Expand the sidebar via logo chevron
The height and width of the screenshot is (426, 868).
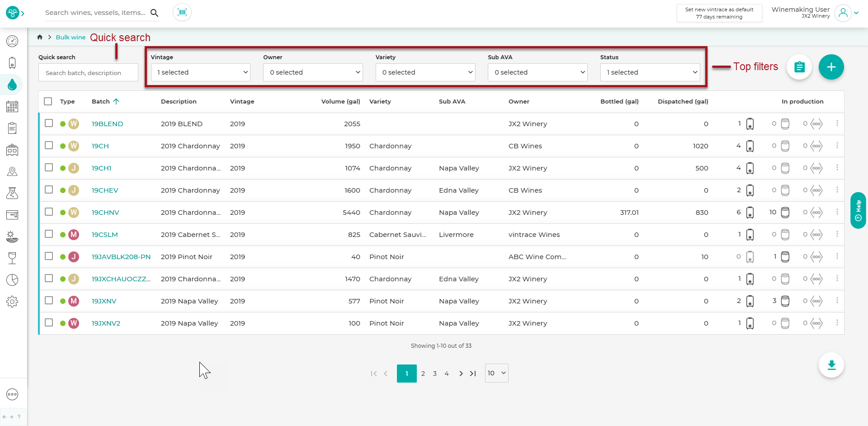[23, 13]
